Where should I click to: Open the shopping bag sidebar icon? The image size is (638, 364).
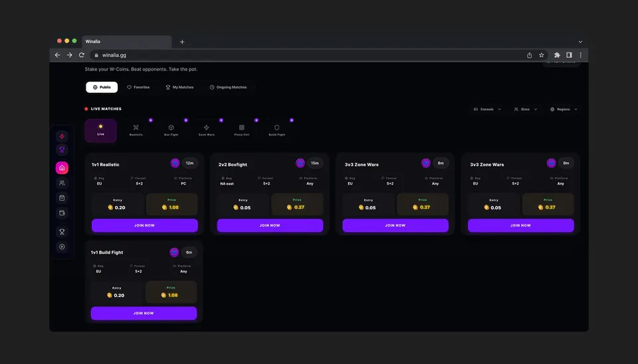click(62, 198)
